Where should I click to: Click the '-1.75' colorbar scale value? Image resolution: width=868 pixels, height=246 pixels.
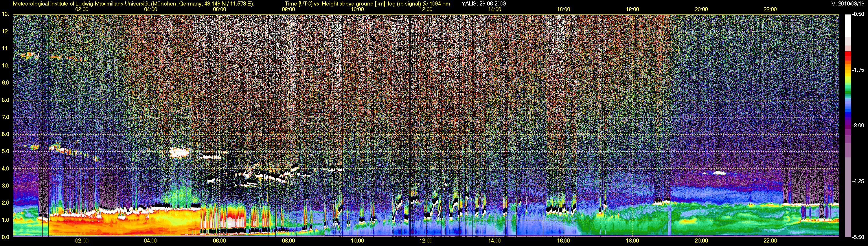tap(858, 70)
